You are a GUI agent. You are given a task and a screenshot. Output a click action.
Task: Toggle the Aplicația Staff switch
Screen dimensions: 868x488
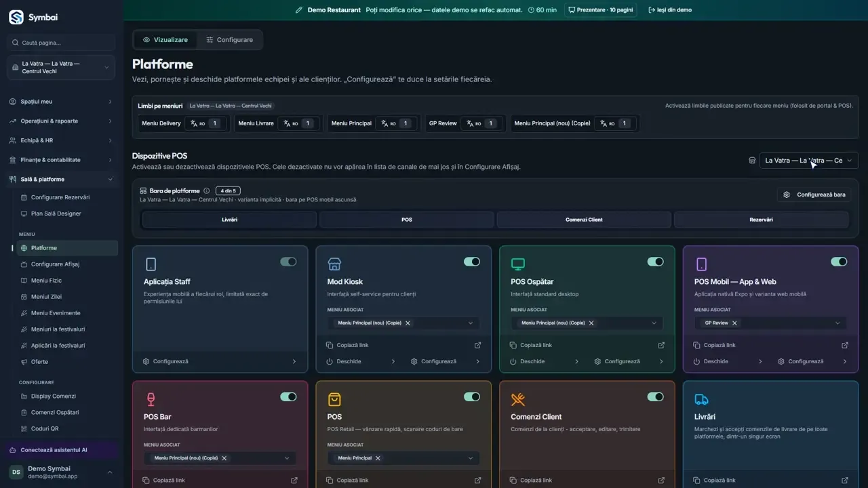tap(288, 262)
